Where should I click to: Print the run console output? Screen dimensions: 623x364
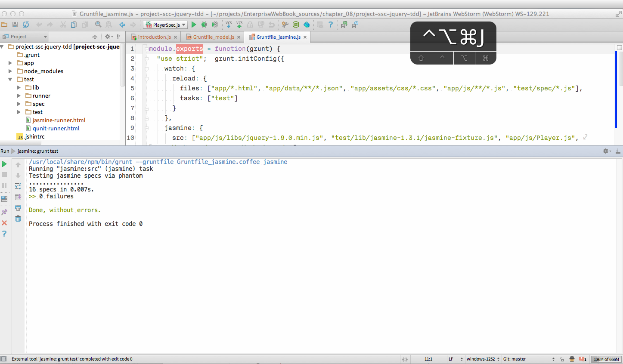[x=18, y=208]
